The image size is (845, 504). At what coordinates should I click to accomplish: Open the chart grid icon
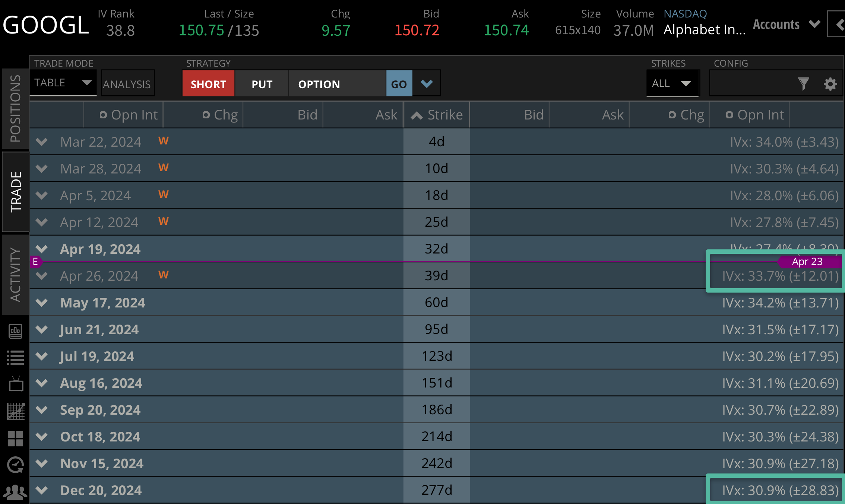15,411
